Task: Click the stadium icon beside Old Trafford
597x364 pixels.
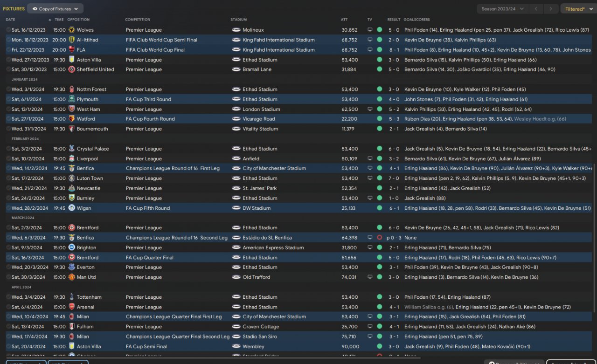Action: (x=236, y=277)
